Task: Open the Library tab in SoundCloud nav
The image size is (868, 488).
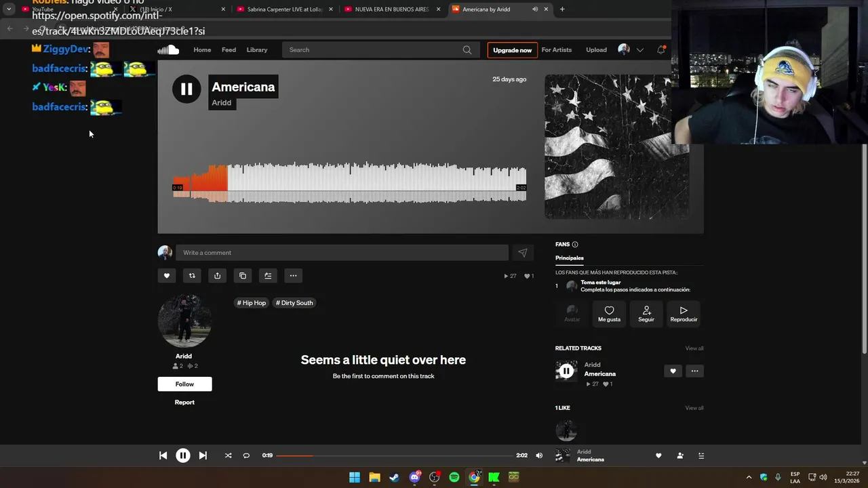Action: pos(257,49)
